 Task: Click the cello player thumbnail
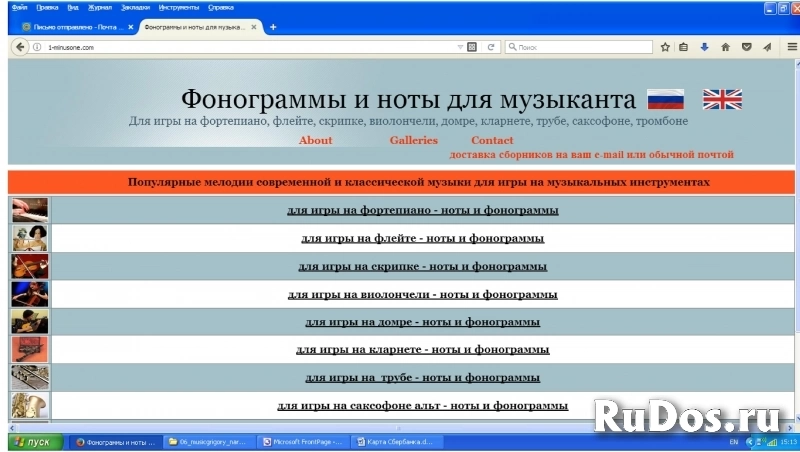[30, 294]
